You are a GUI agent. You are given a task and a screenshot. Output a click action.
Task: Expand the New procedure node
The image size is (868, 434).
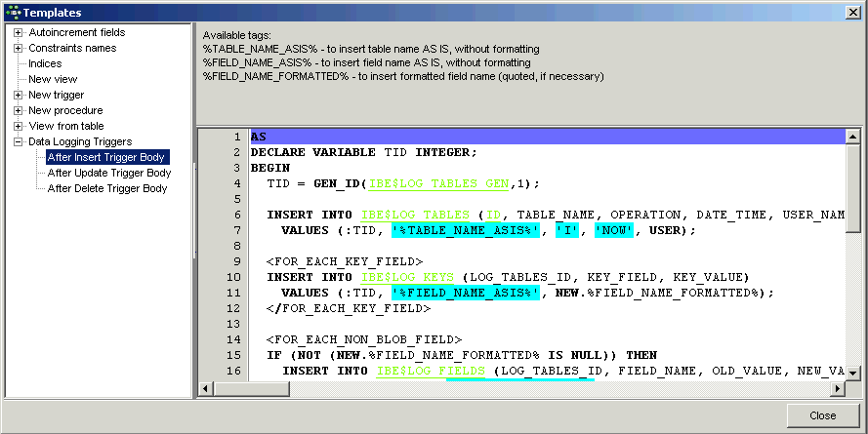point(19,110)
